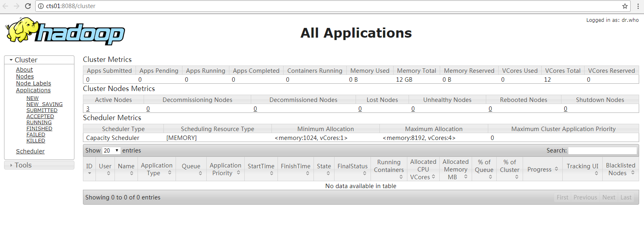Sort table by FinishTime column
This screenshot has width=644, height=231.
[x=296, y=169]
